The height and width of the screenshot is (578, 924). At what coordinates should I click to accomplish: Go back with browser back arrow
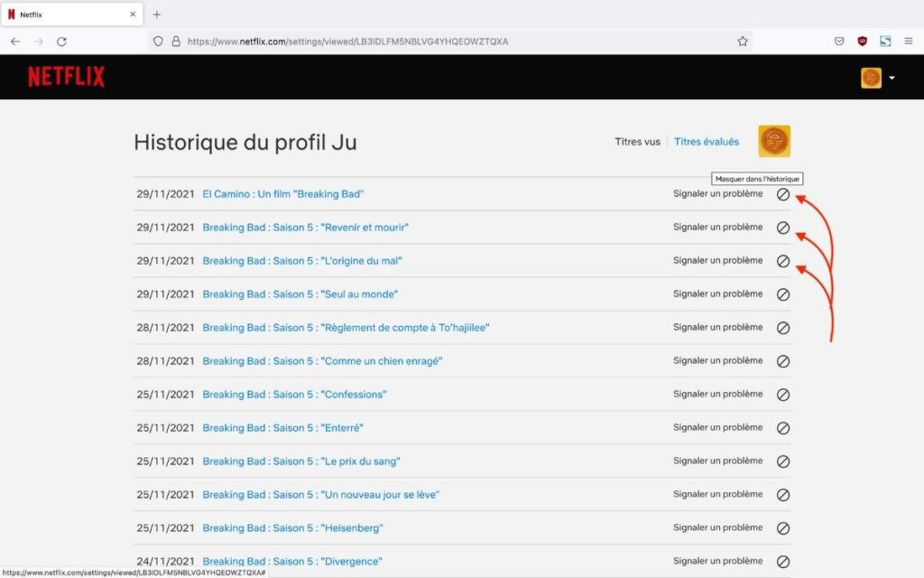coord(15,42)
